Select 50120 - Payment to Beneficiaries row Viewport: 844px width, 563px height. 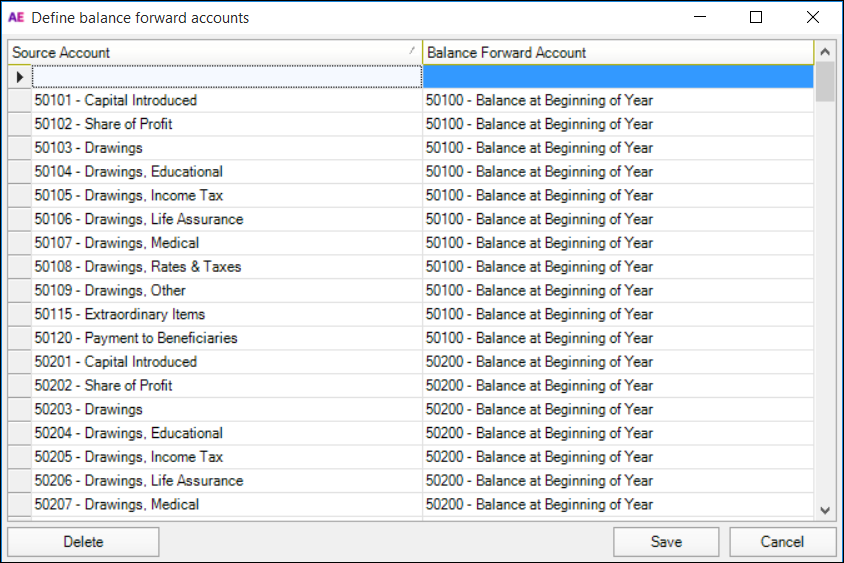coord(136,338)
